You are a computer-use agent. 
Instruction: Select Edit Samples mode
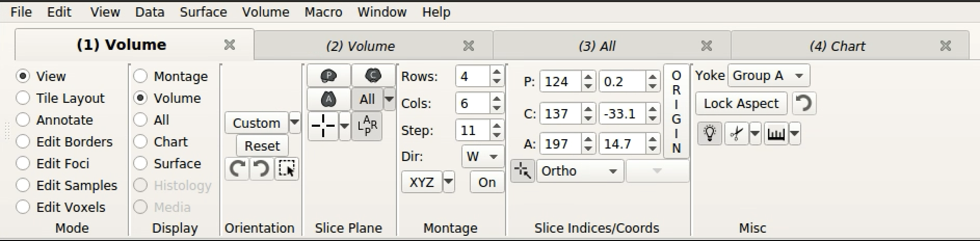tap(23, 185)
